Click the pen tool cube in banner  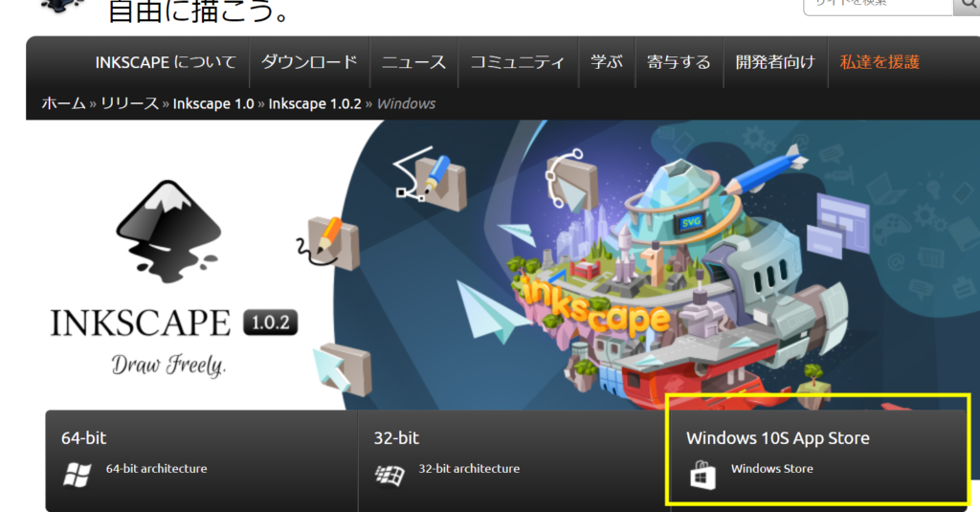432,178
